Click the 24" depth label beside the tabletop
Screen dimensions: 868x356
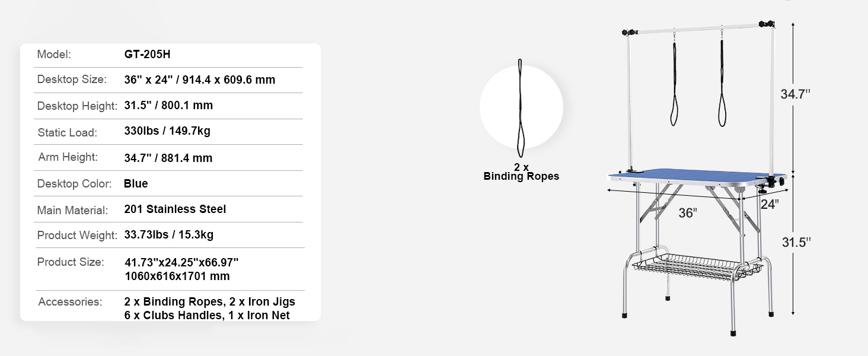(x=769, y=204)
